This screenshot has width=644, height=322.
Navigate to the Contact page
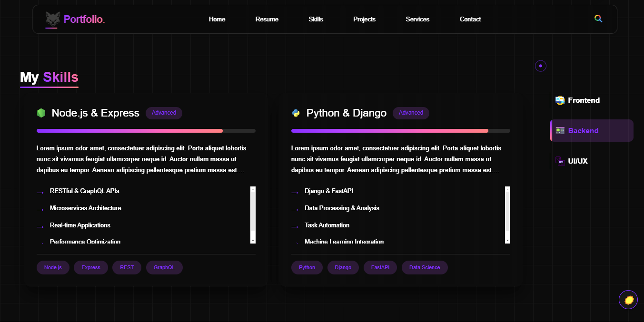point(470,20)
